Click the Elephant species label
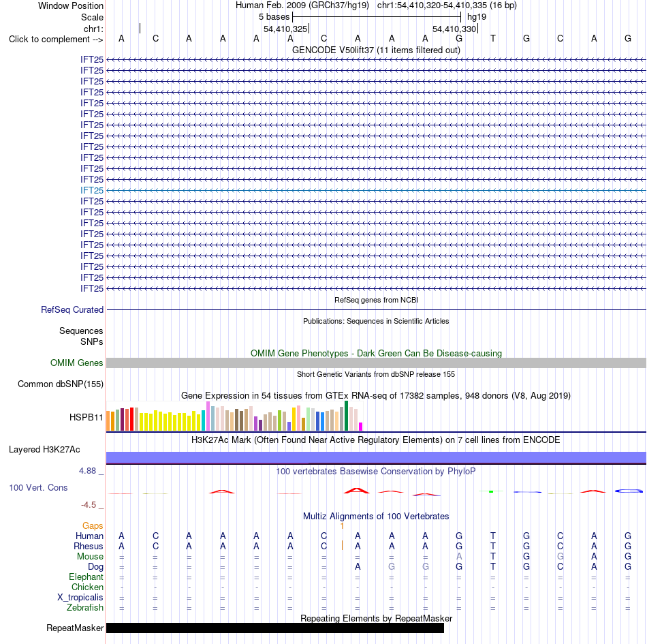The height and width of the screenshot is (644, 647). coord(86,577)
